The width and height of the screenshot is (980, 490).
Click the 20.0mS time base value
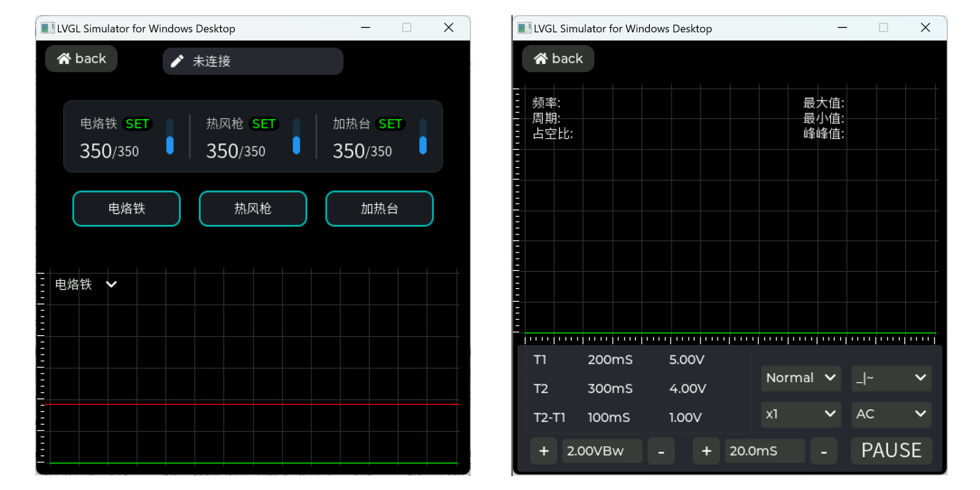pyautogui.click(x=765, y=451)
